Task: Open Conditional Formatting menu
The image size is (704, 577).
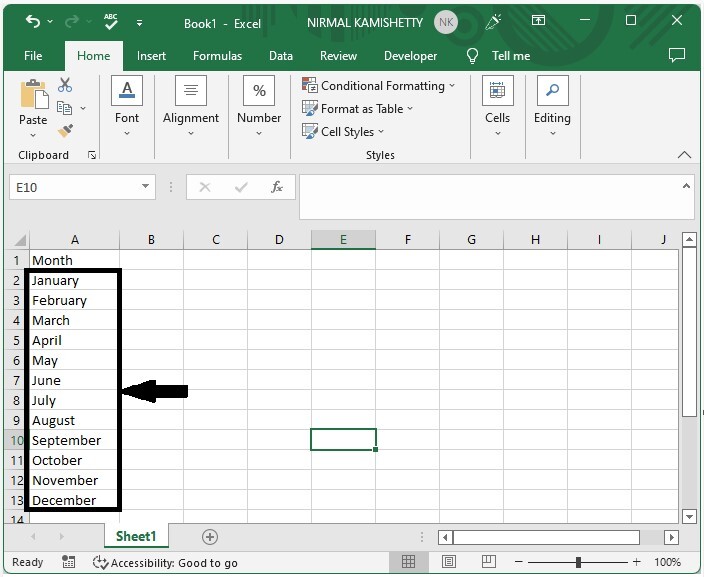Action: (378, 85)
